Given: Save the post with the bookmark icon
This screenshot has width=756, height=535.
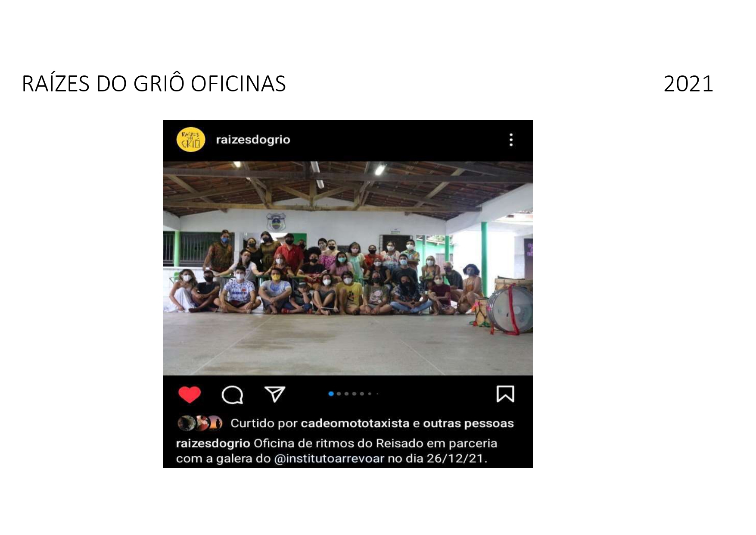Looking at the screenshot, I should point(505,394).
